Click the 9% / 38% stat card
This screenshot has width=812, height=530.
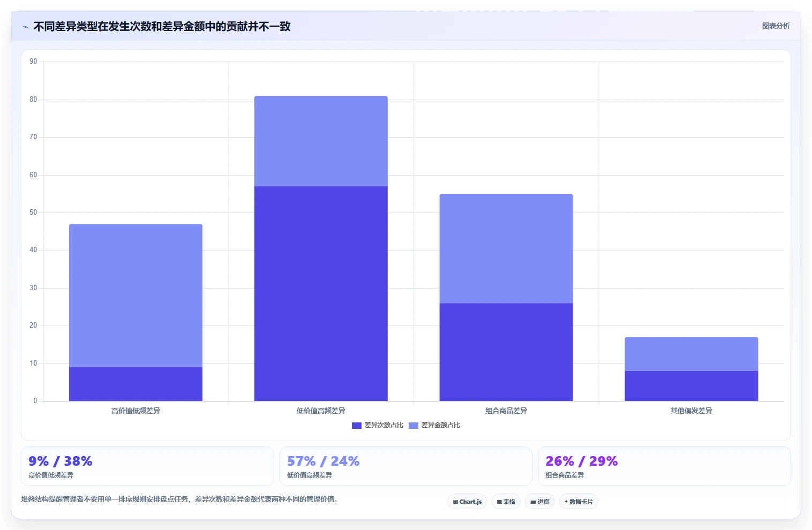point(147,466)
